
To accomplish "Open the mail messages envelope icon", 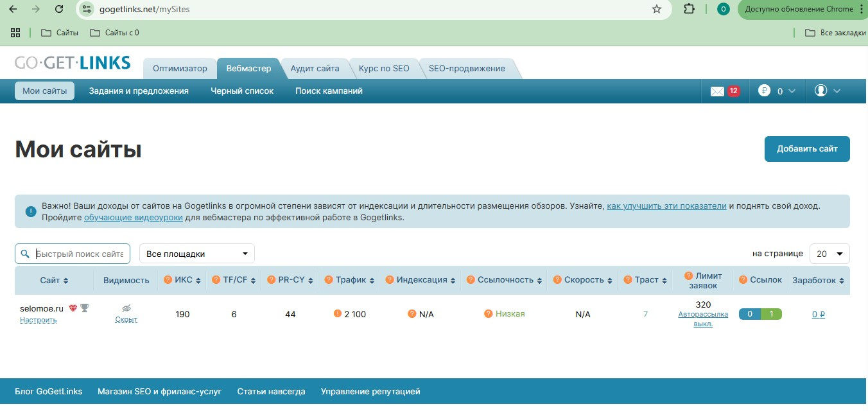I will pyautogui.click(x=717, y=91).
